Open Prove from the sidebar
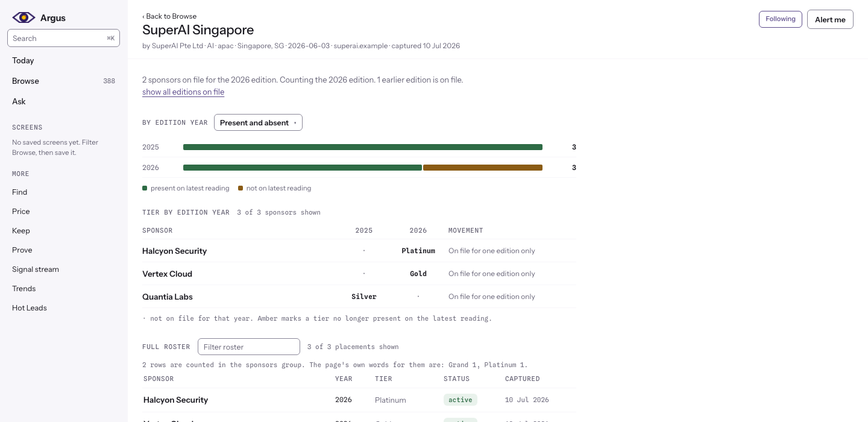Image resolution: width=868 pixels, height=422 pixels. [22, 250]
